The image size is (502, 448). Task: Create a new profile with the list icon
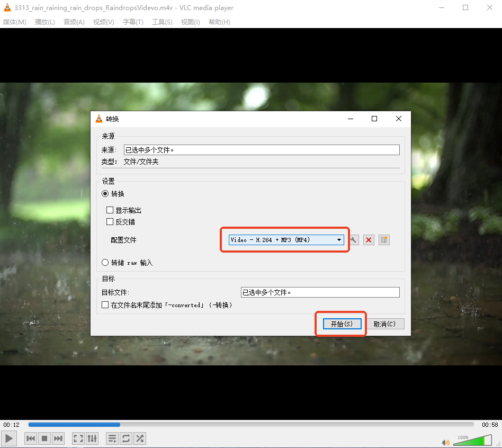pyautogui.click(x=383, y=239)
